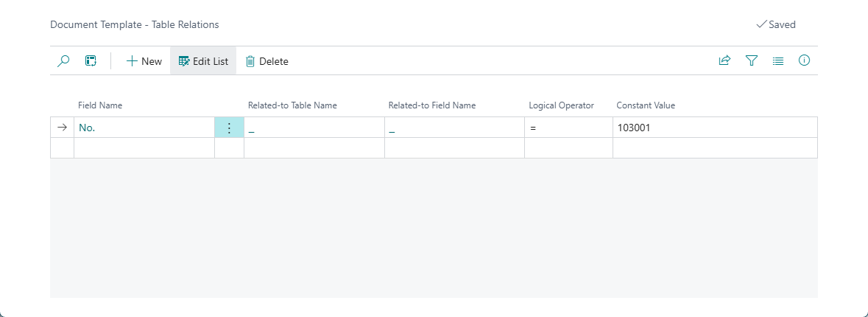
Task: Click the share icon
Action: tap(724, 61)
